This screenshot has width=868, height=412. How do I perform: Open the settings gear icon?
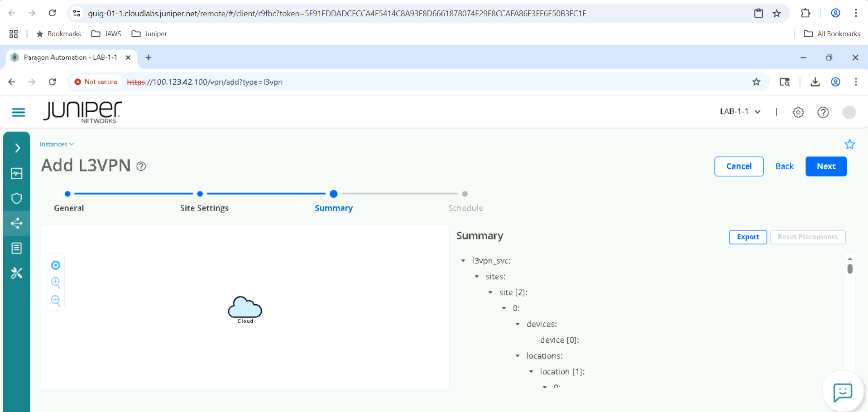(x=798, y=112)
